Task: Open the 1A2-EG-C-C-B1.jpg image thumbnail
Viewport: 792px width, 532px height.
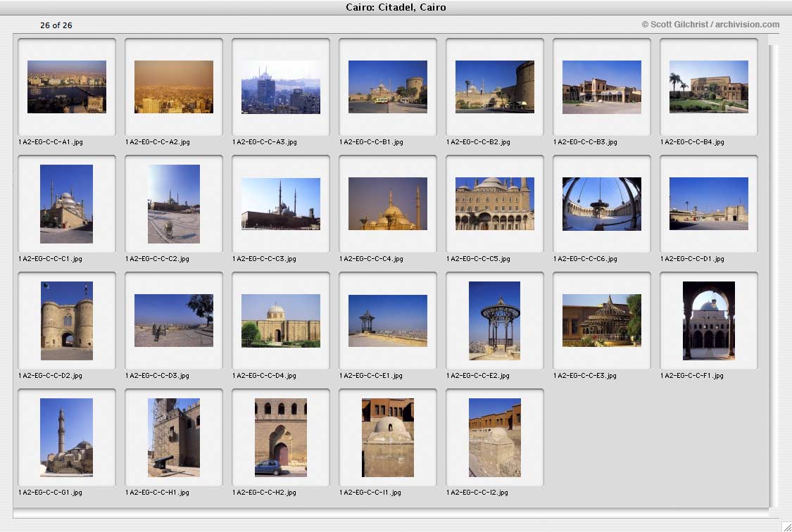Action: coord(388,87)
